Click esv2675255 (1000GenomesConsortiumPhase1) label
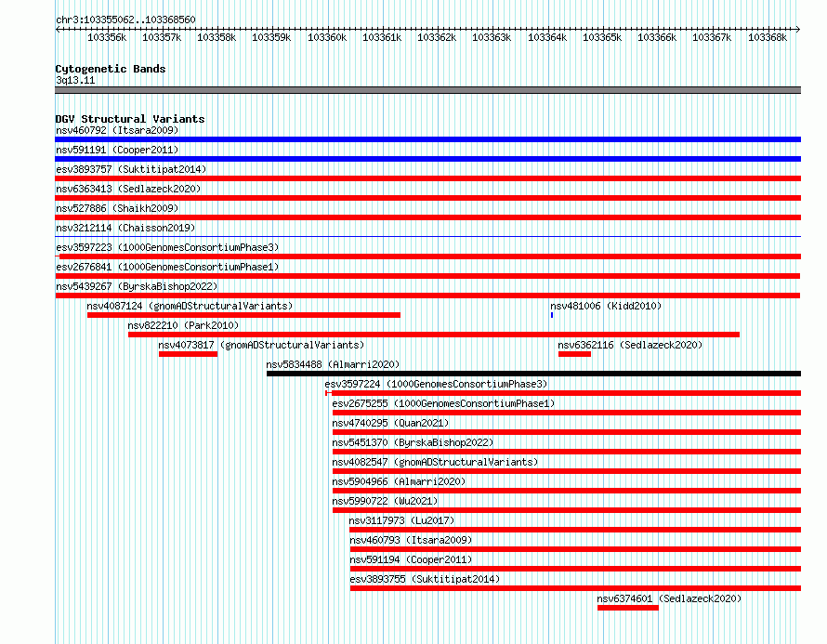Screen dimensions: 827x644 coord(443,403)
